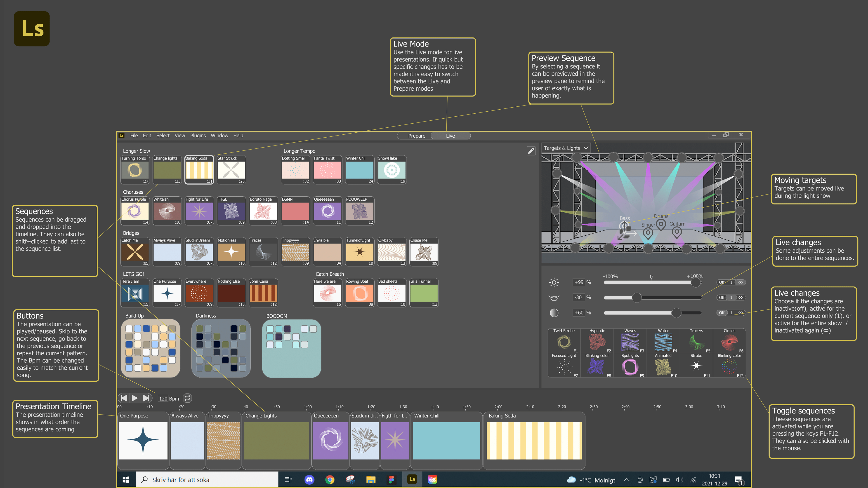
Task: Open the Window menu
Action: coord(219,135)
